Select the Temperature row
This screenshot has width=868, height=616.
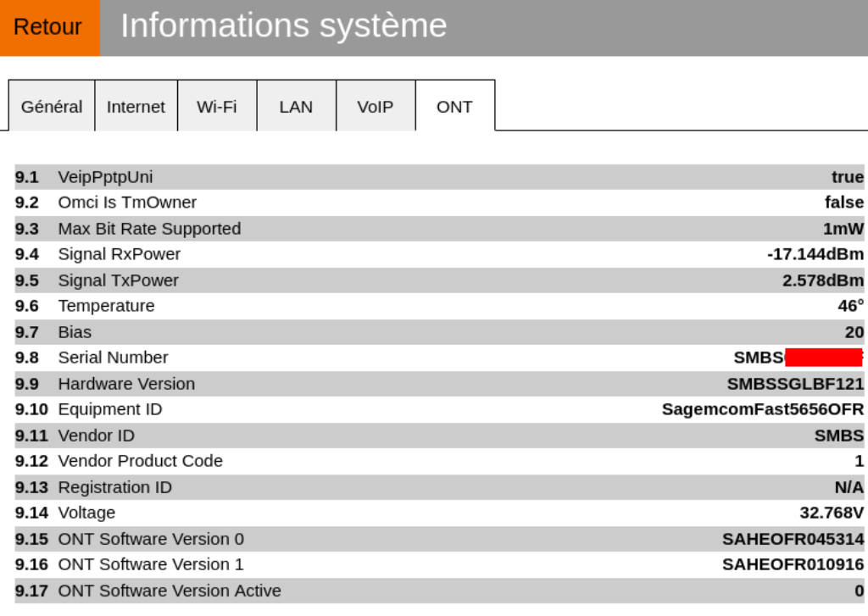[x=439, y=306]
